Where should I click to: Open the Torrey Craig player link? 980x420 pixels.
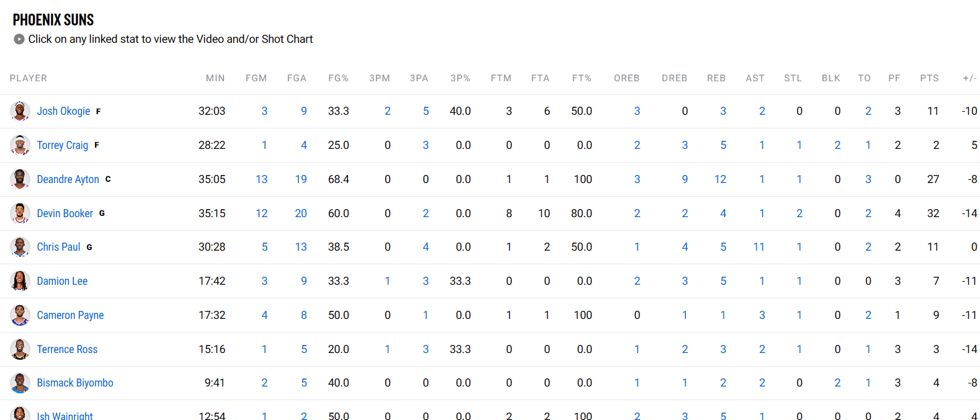[63, 145]
